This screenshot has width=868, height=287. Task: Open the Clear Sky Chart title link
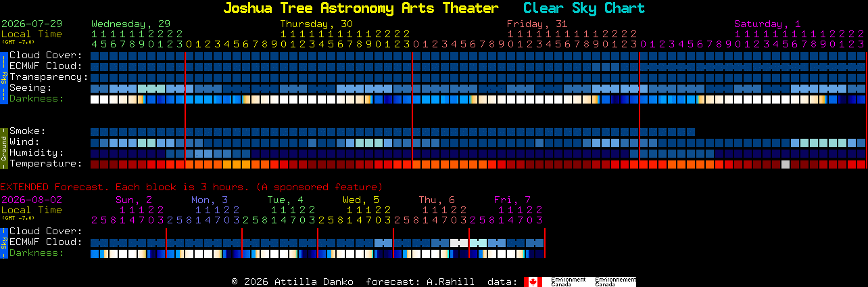(x=584, y=8)
